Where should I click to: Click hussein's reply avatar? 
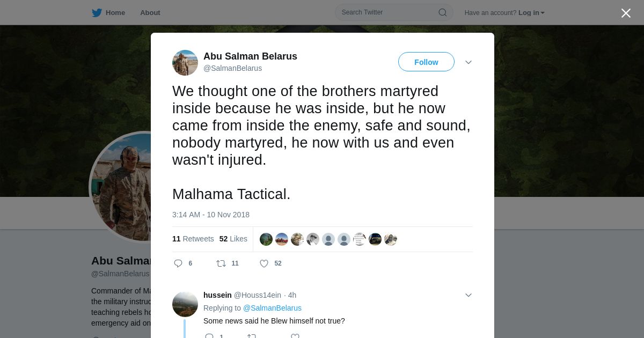(x=185, y=304)
